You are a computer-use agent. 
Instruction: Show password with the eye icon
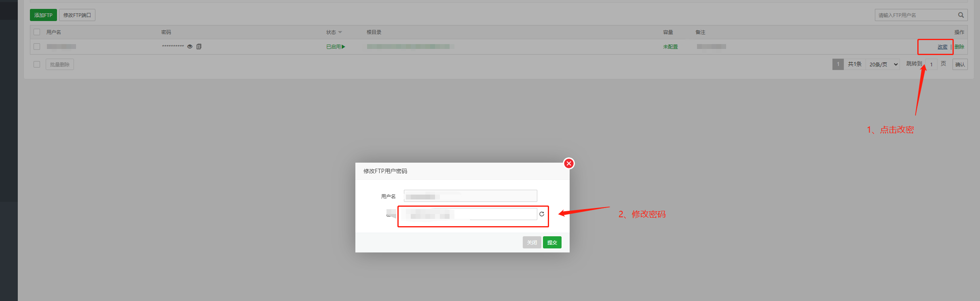coord(190,47)
